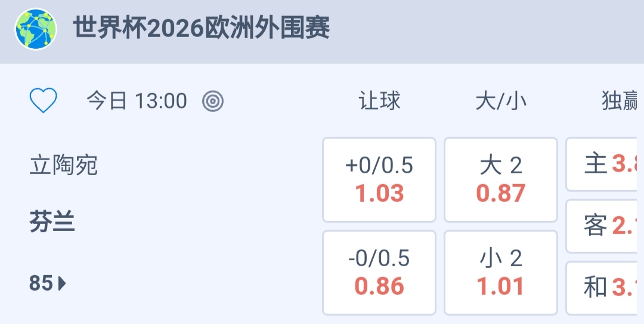Open the 立陶宛 team name

(x=63, y=165)
